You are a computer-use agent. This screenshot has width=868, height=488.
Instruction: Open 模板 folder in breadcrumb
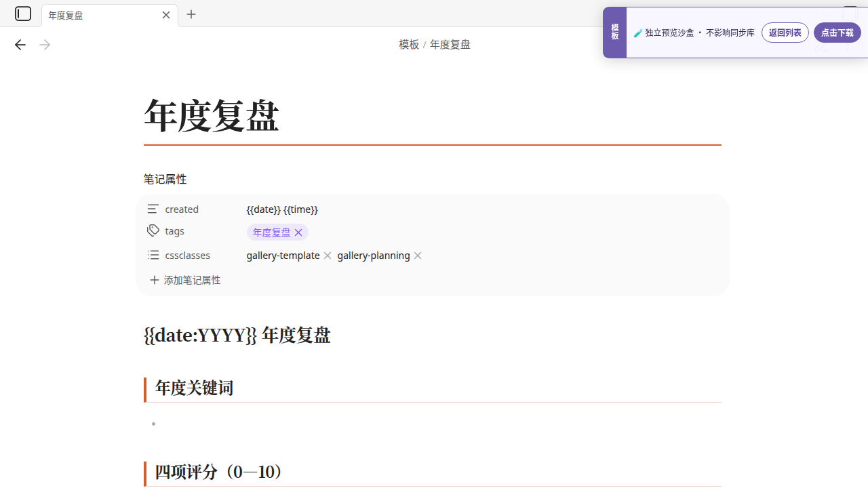(x=409, y=45)
